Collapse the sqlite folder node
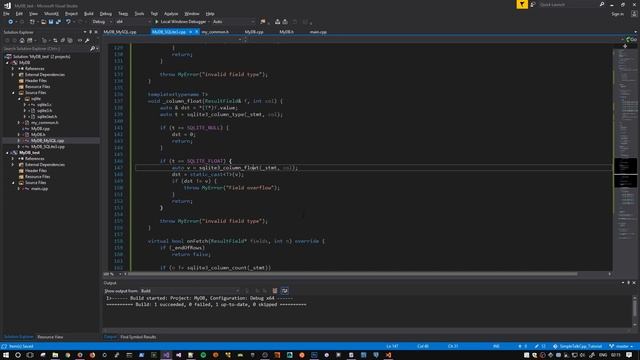The width and height of the screenshot is (640, 360). 19,99
